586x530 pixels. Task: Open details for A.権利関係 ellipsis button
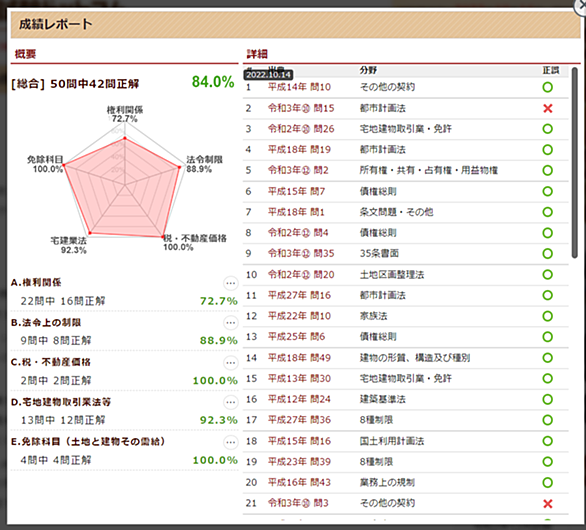(x=231, y=283)
